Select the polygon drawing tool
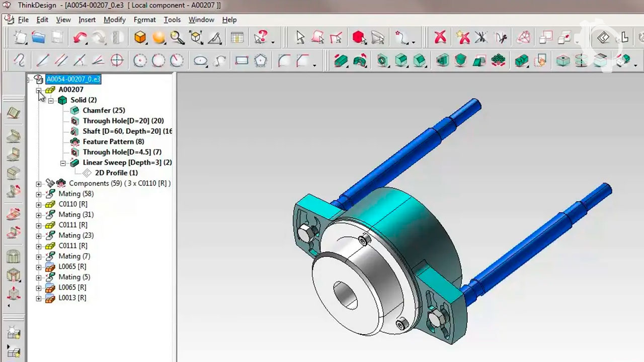644x362 pixels. point(261,61)
